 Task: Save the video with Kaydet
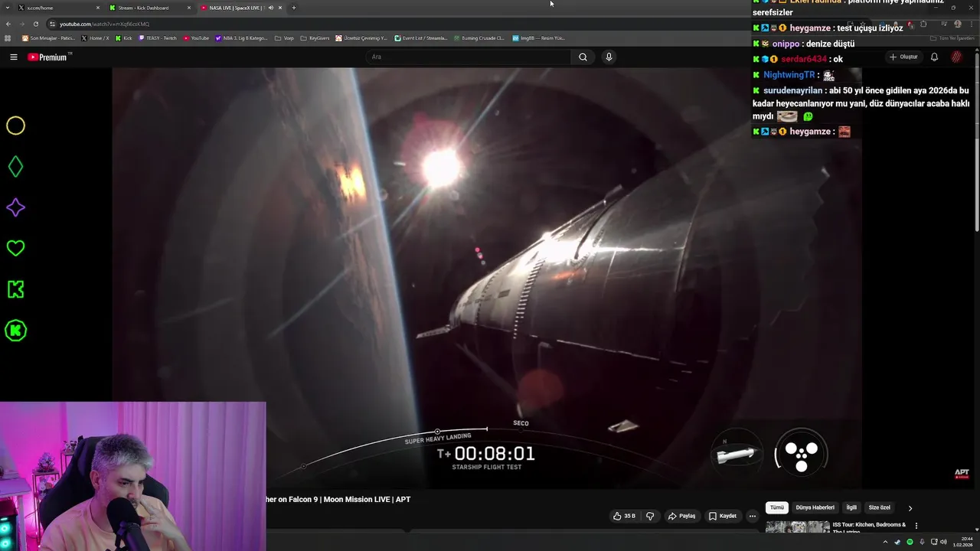[x=723, y=516]
